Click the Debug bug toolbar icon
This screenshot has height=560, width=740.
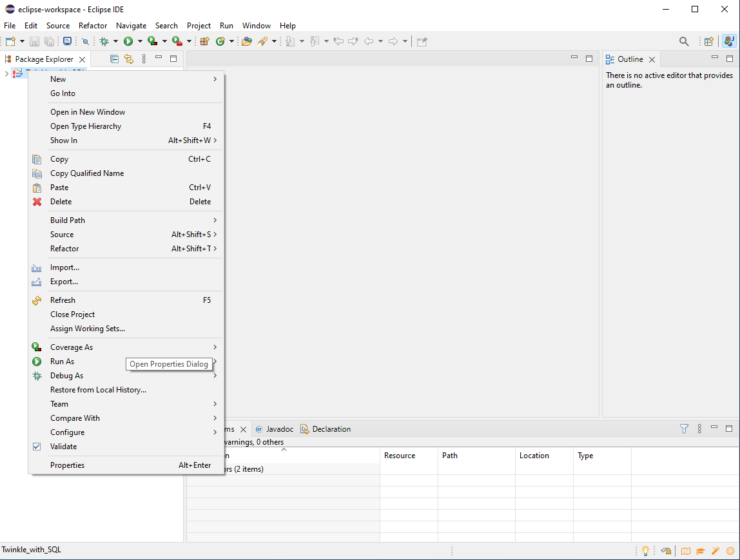click(x=104, y=41)
